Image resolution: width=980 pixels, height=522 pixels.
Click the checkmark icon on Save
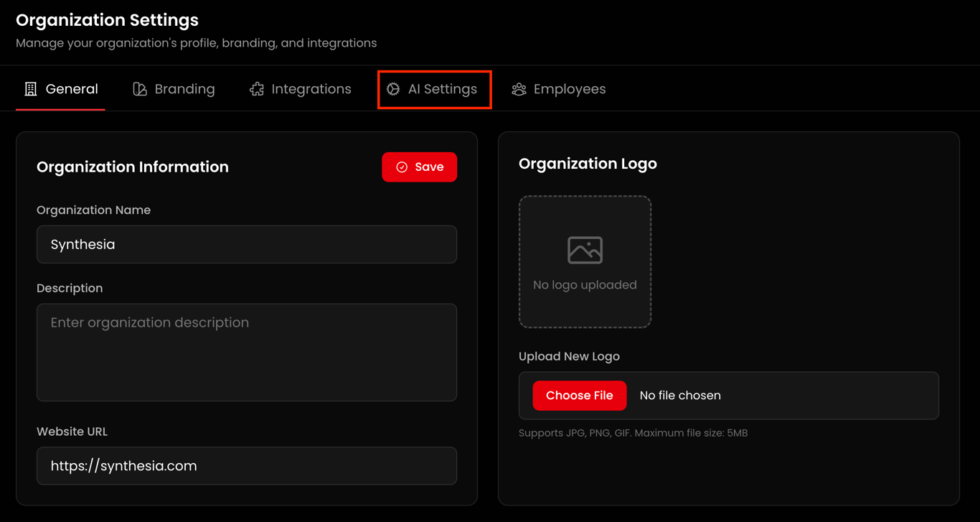click(402, 167)
